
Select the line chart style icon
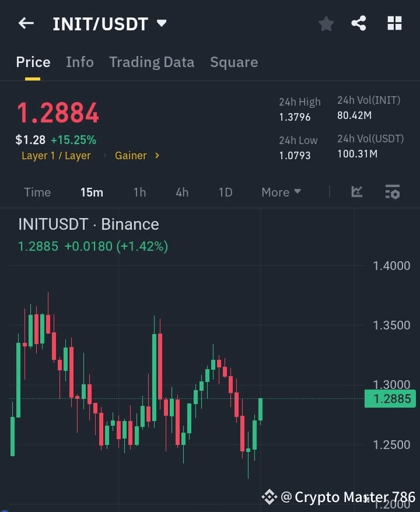(x=356, y=192)
